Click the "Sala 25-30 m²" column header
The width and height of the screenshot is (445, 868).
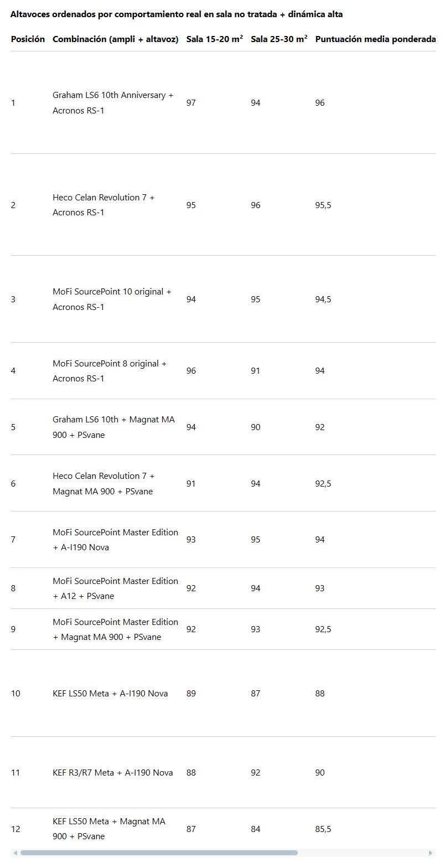[x=279, y=39]
